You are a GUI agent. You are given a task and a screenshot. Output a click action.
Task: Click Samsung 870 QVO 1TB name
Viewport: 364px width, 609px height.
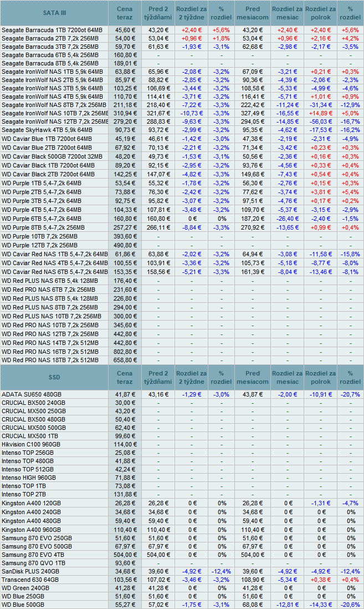pyautogui.click(x=33, y=563)
